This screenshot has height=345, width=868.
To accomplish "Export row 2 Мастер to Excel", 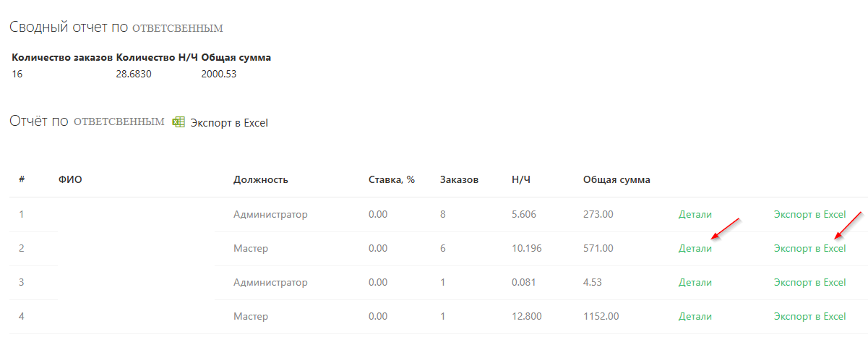I will coord(809,248).
